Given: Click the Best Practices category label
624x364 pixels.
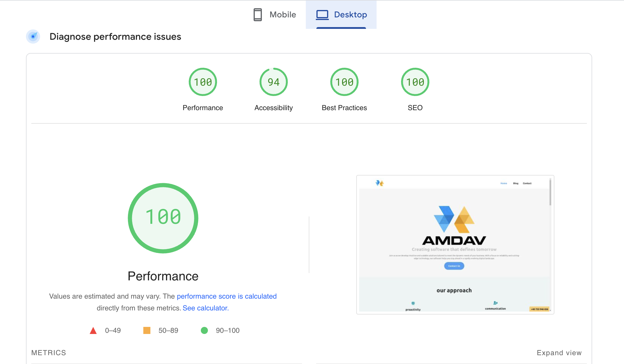Looking at the screenshot, I should 344,108.
